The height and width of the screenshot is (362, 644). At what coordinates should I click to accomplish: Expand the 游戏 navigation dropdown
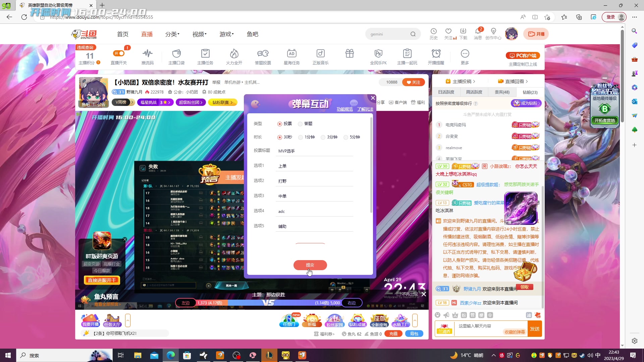(x=226, y=34)
